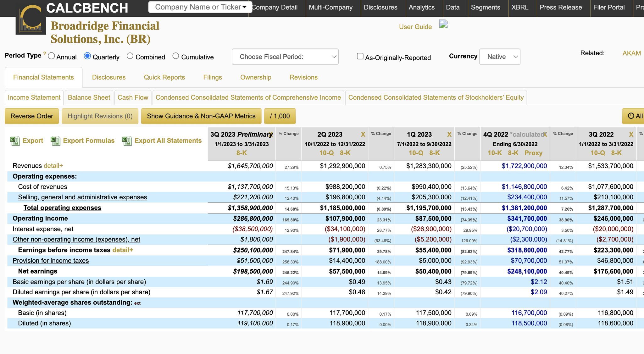Click the Show Guidance & Non-GAAP Metrics button
The height and width of the screenshot is (354, 644).
point(201,116)
